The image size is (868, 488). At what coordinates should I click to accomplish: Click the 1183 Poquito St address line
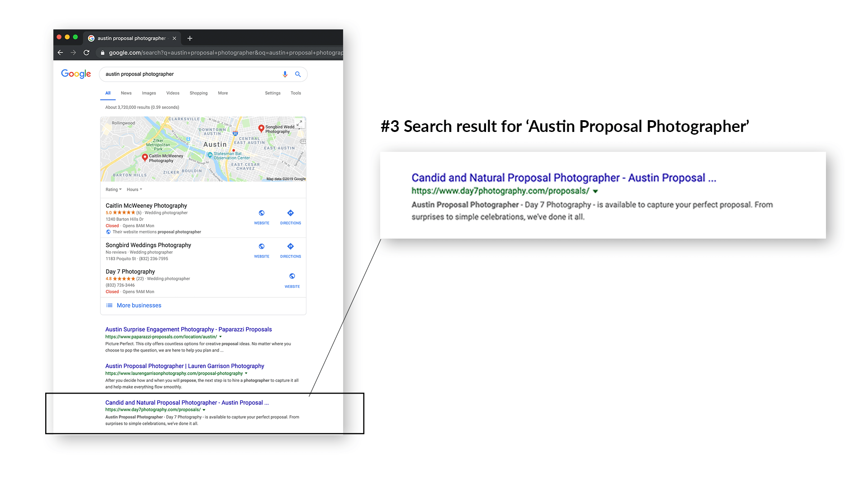point(137,259)
